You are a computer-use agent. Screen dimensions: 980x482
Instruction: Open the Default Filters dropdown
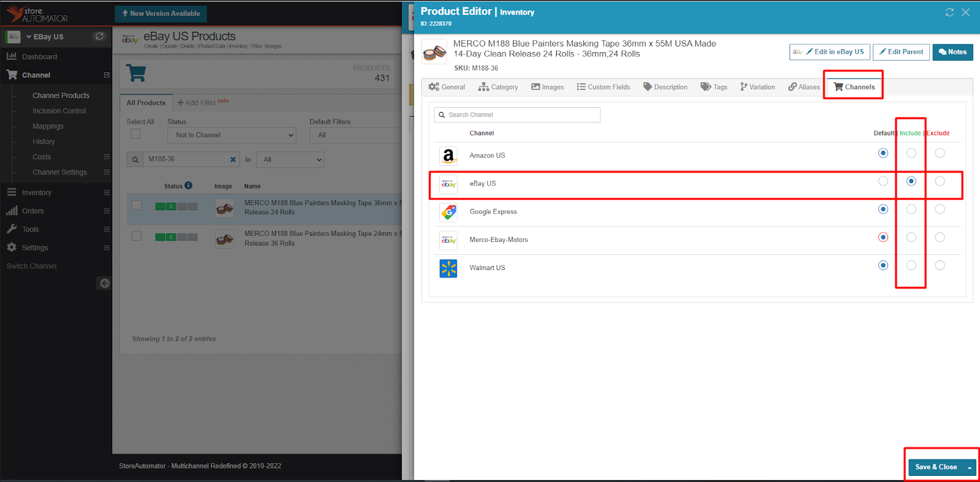tap(355, 135)
